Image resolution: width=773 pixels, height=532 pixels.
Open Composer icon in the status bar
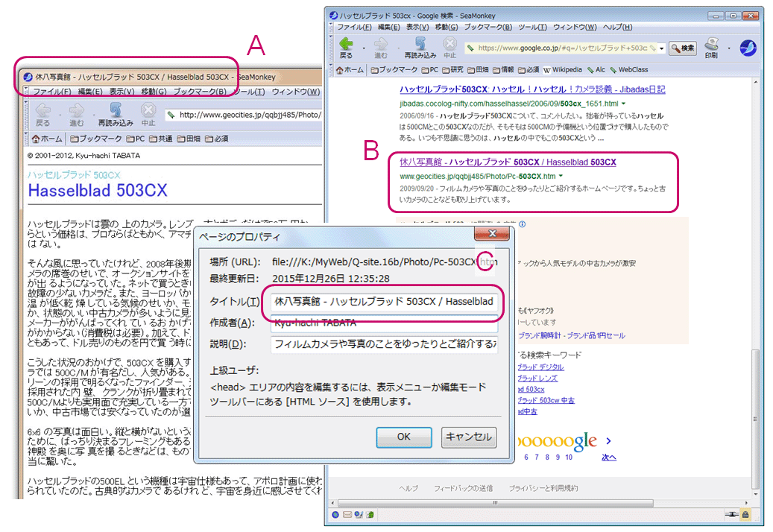(359, 515)
